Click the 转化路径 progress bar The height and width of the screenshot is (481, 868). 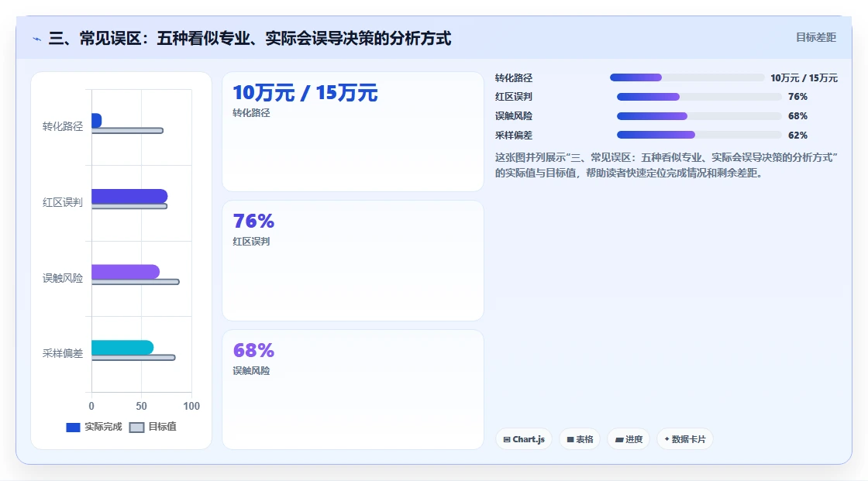click(687, 77)
